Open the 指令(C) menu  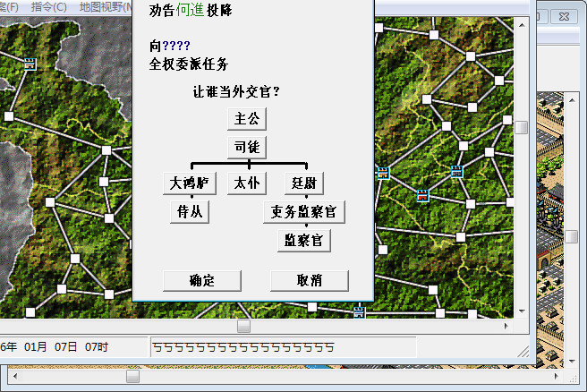tap(48, 7)
